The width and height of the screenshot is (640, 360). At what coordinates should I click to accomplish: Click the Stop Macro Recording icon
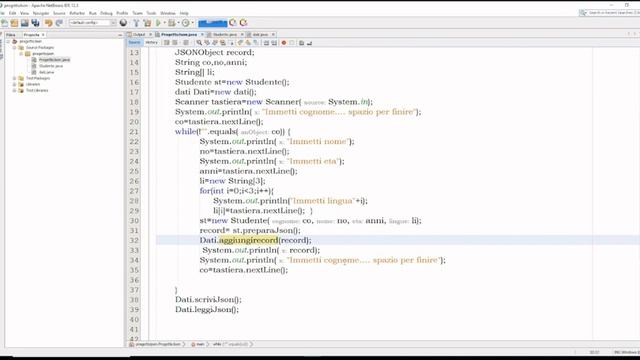point(292,43)
